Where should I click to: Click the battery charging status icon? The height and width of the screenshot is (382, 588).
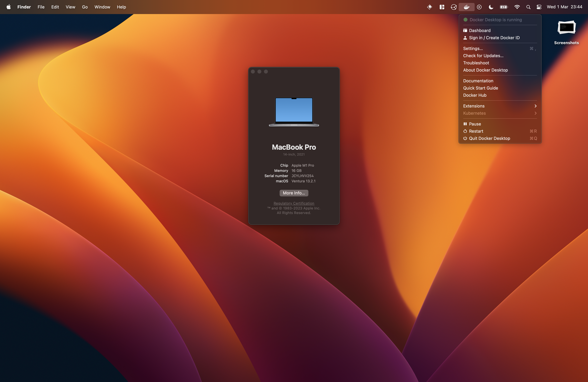504,7
